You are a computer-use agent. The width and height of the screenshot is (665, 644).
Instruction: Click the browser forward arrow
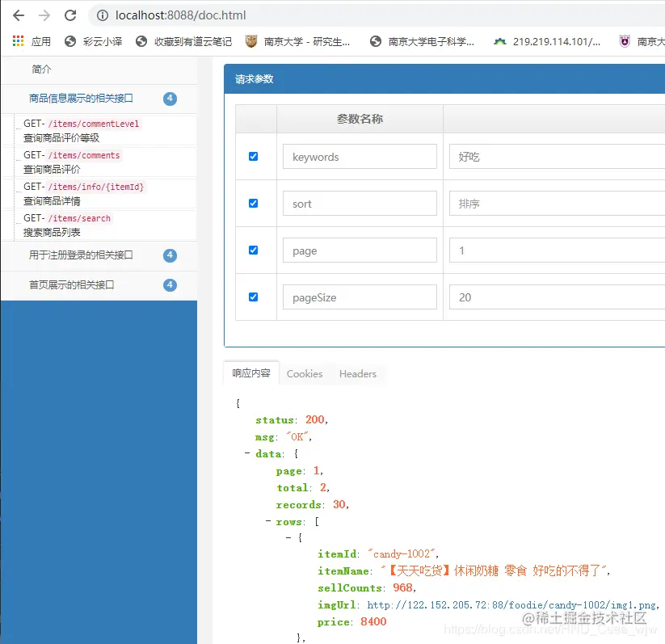(44, 15)
